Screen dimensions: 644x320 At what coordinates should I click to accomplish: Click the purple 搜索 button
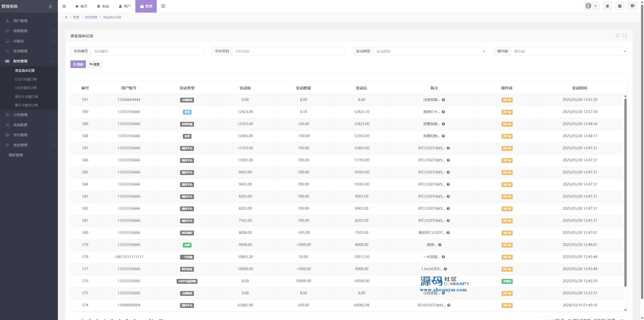pyautogui.click(x=78, y=64)
